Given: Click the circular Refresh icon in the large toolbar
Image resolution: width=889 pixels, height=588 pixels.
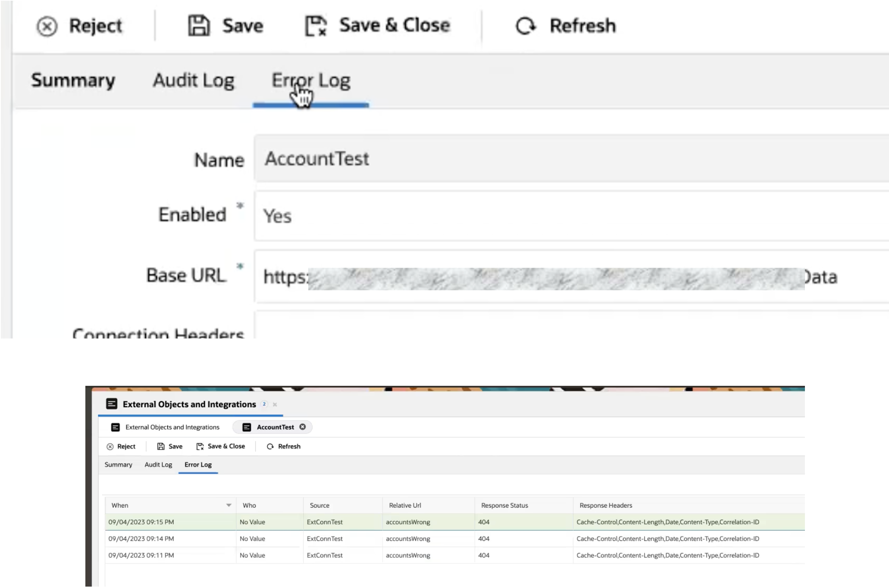Looking at the screenshot, I should 526,26.
